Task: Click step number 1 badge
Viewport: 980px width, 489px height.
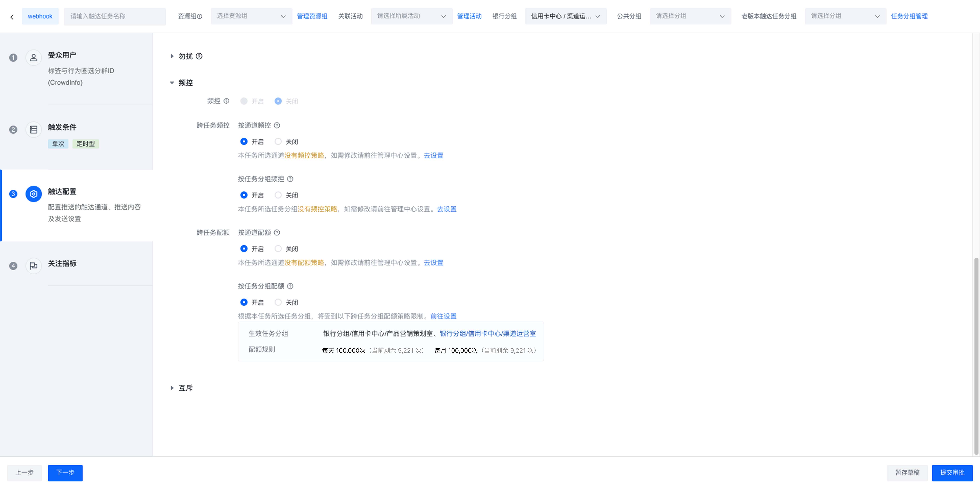Action: (x=13, y=58)
